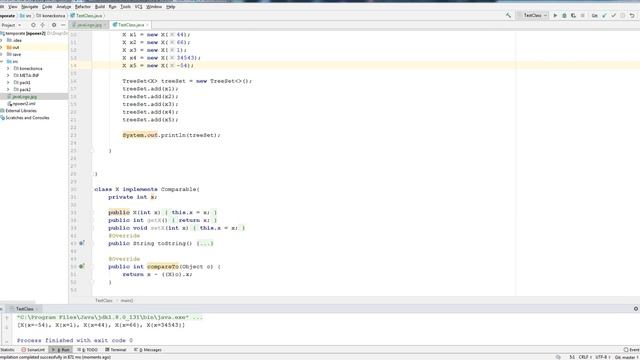Select External Libraries in project tree

coord(20,111)
